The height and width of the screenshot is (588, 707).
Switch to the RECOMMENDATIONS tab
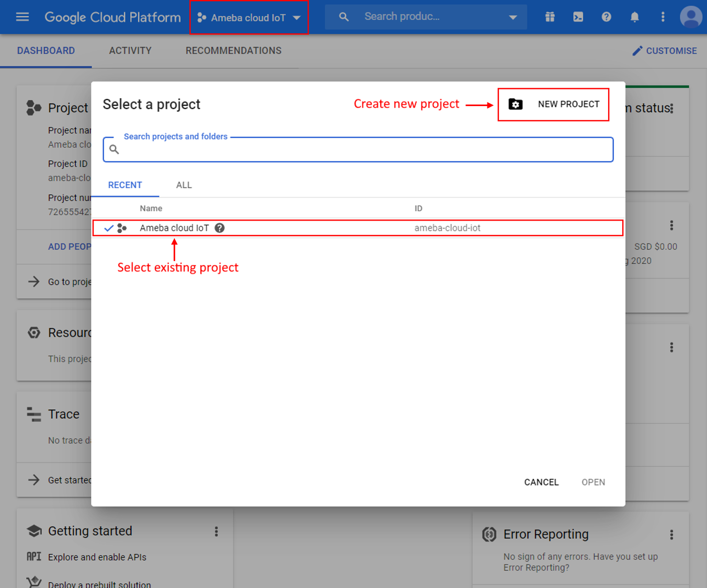click(233, 51)
